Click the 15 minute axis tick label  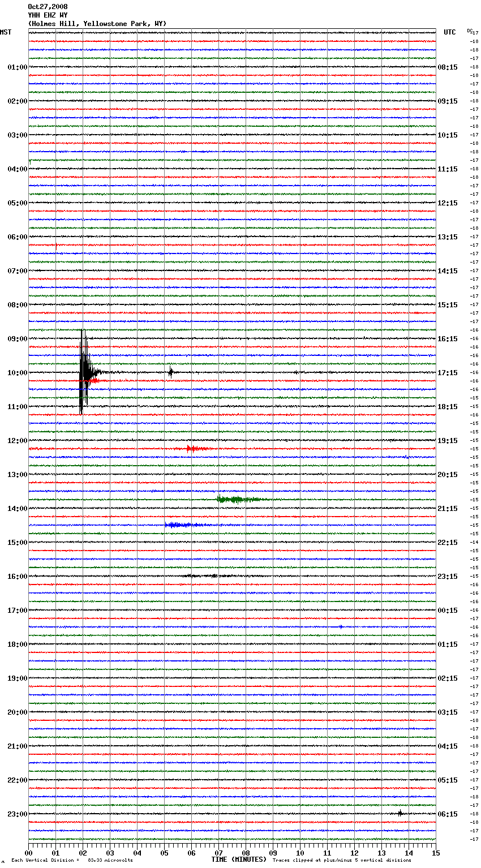(436, 853)
